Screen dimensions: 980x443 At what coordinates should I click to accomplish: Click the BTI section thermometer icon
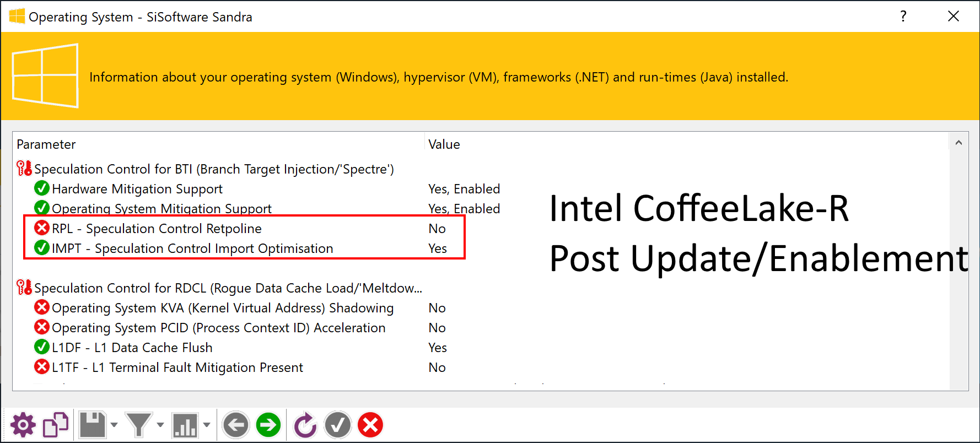coord(24,169)
